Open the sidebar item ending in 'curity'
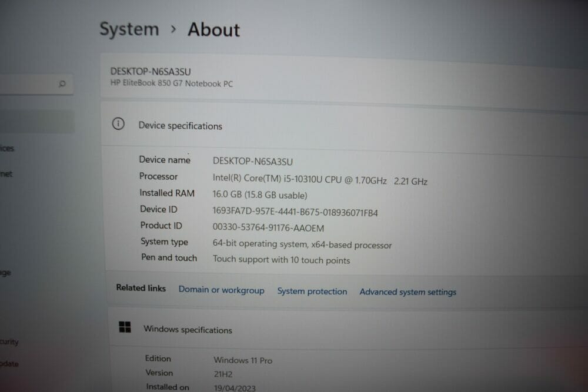This screenshot has height=392, width=588. (x=9, y=341)
